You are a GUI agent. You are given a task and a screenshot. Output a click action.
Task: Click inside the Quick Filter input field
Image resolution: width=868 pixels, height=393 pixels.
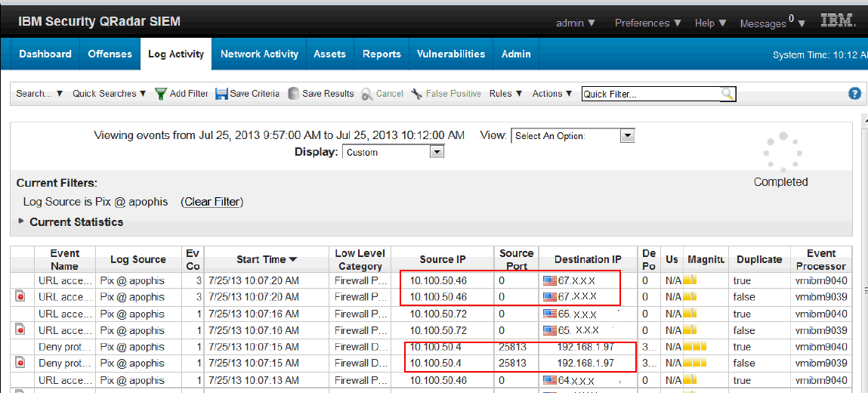click(651, 94)
